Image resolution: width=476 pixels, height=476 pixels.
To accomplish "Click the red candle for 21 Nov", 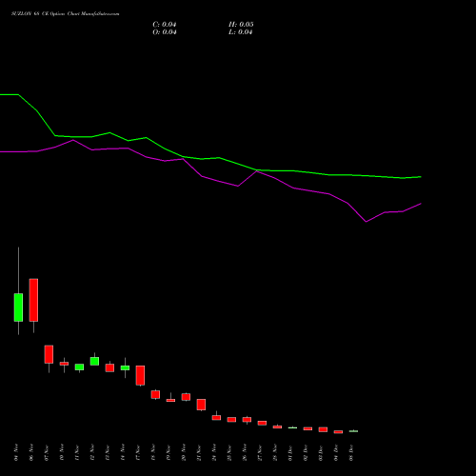I will (x=201, y=405).
